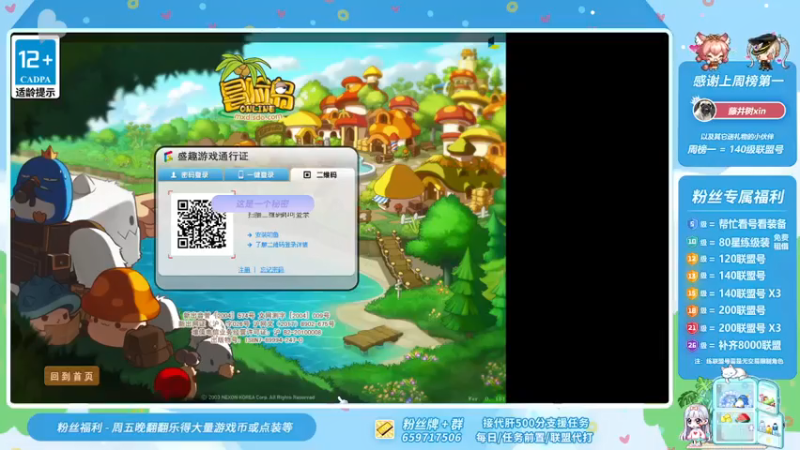Click the login QR code image
This screenshot has width=800, height=450.
(x=202, y=224)
